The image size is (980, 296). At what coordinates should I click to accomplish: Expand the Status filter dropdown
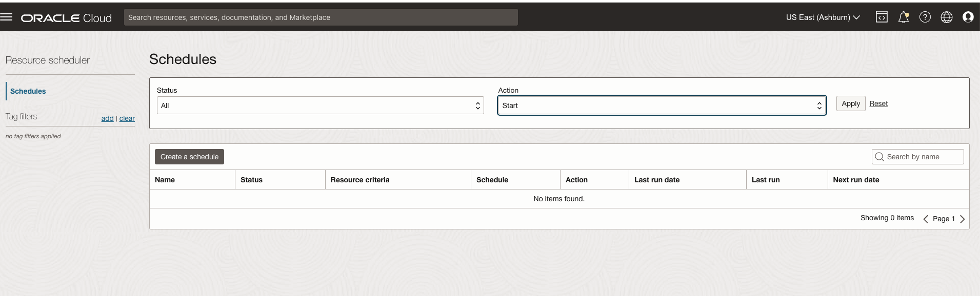(320, 105)
